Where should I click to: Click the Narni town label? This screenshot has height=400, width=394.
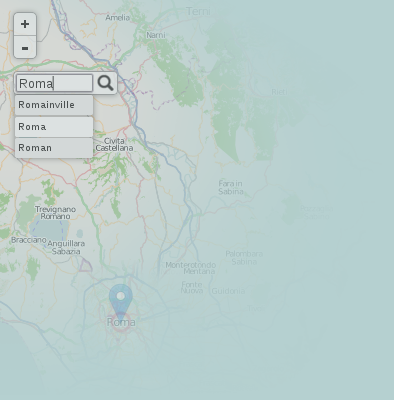[x=156, y=35]
